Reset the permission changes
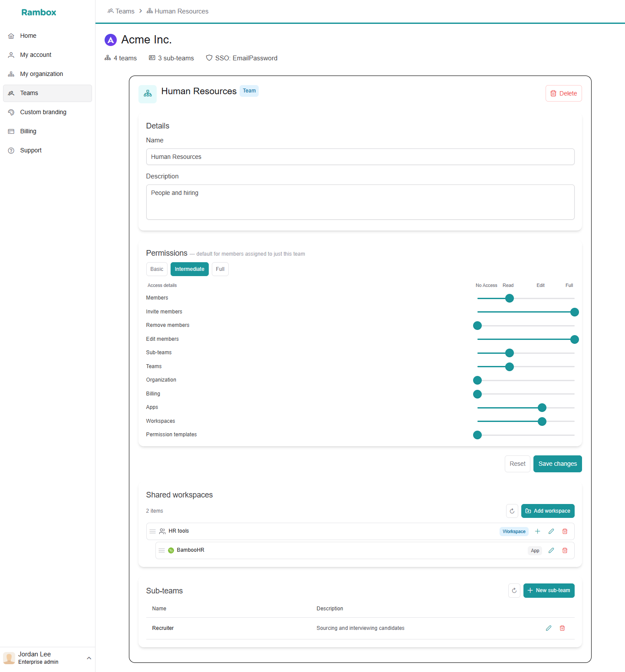The width and height of the screenshot is (625, 672). (517, 464)
